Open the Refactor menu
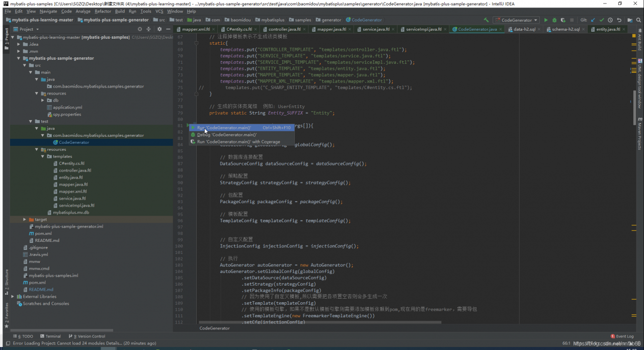 (103, 11)
